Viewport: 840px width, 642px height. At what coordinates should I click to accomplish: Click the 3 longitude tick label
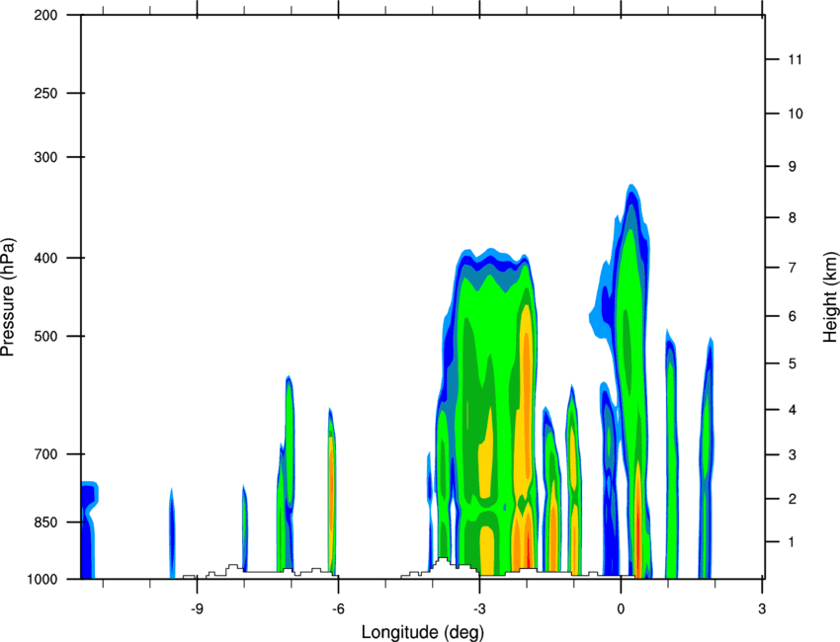coord(762,609)
